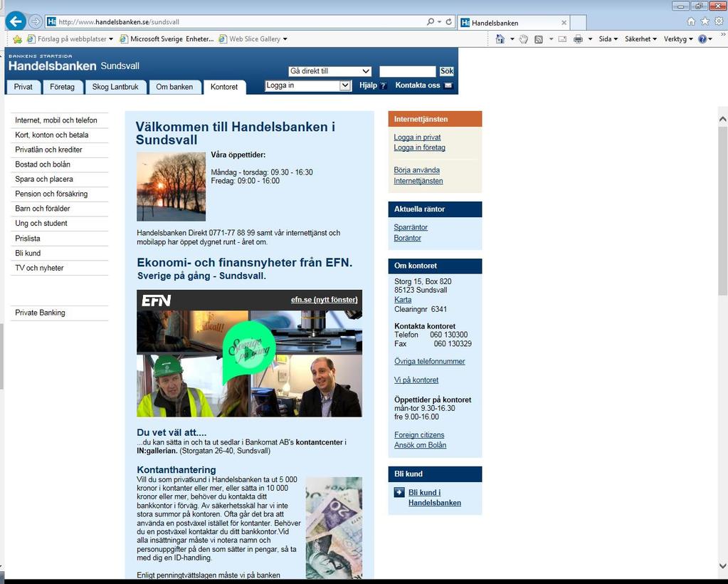Switch to the Privat tab
The image size is (728, 584).
[x=23, y=87]
